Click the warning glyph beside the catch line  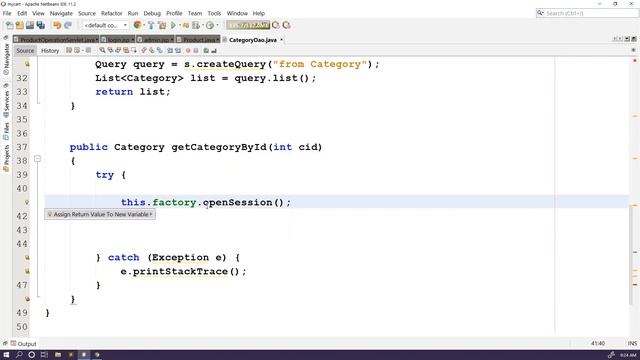27,258
